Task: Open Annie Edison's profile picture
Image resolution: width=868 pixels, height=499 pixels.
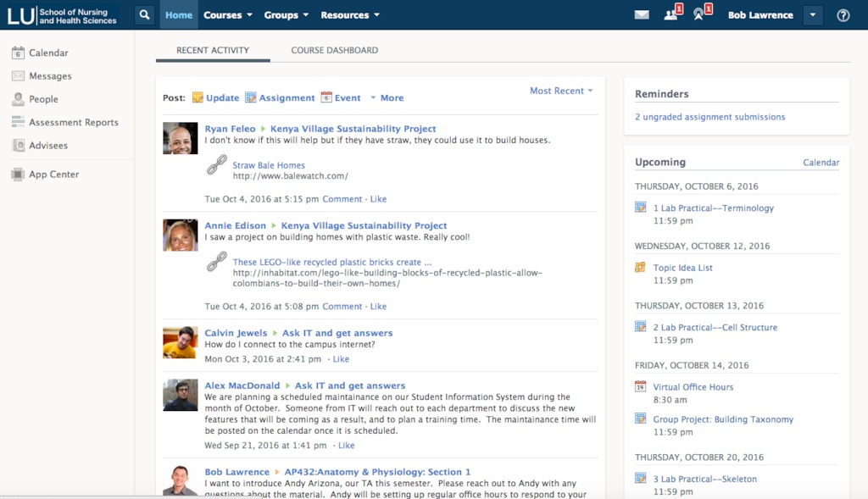Action: tap(180, 236)
